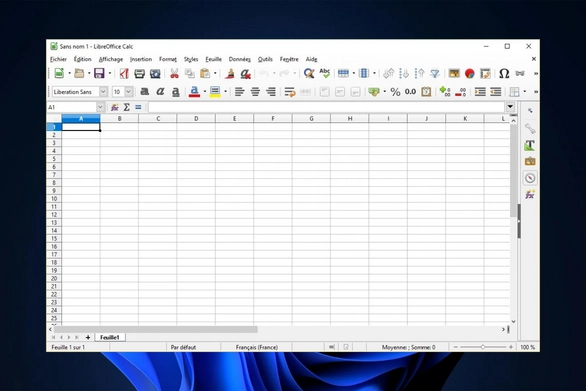Click the Sum sigma icon
The height and width of the screenshot is (391, 586).
coord(127,107)
